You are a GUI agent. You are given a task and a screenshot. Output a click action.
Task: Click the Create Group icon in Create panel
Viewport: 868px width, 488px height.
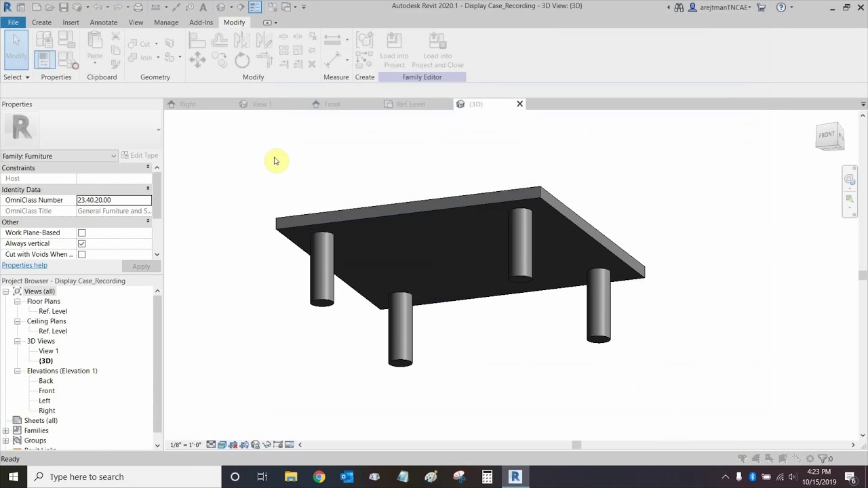[365, 41]
